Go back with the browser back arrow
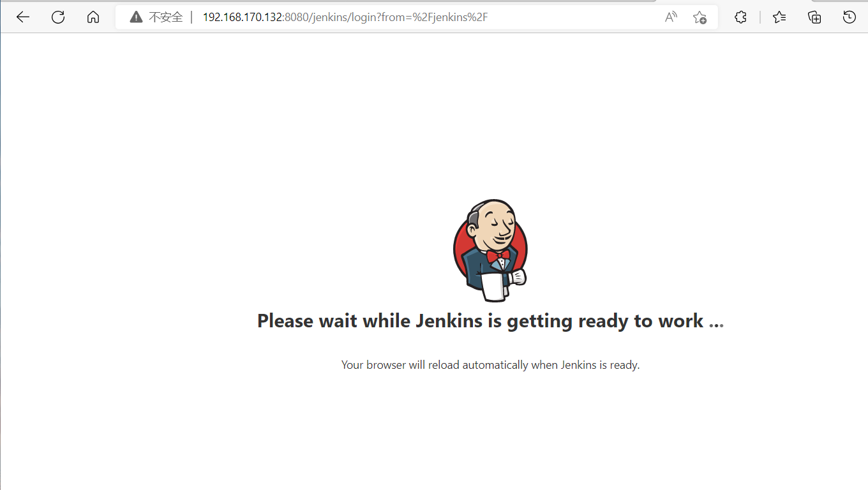The height and width of the screenshot is (490, 868). 23,17
